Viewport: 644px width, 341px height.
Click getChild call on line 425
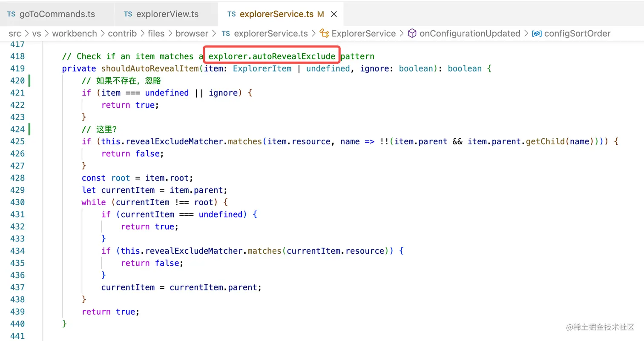(545, 141)
